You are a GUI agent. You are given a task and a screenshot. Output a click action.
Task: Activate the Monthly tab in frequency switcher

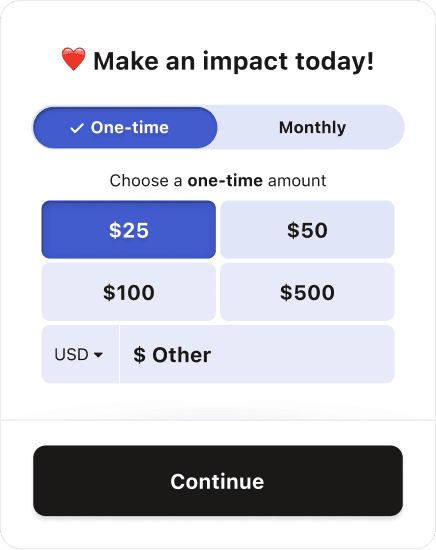tap(312, 127)
